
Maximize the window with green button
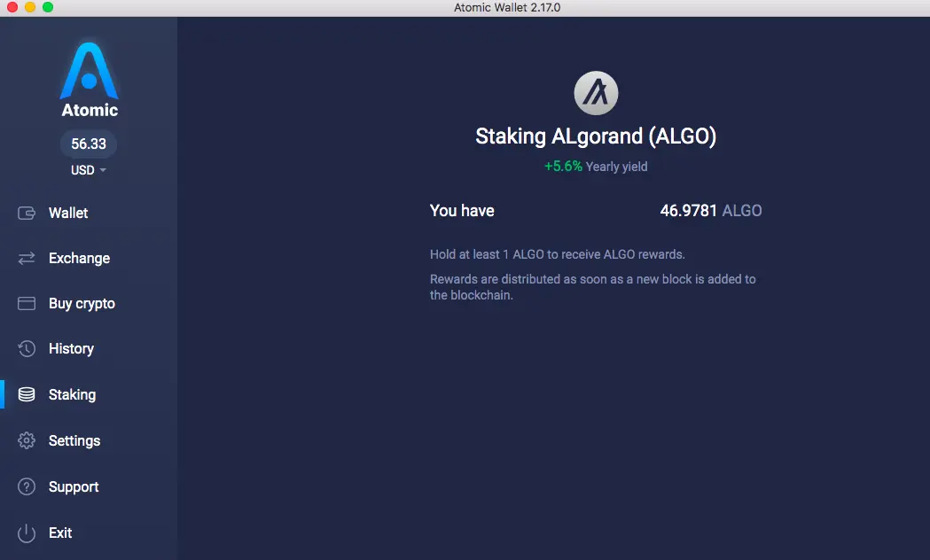click(48, 8)
